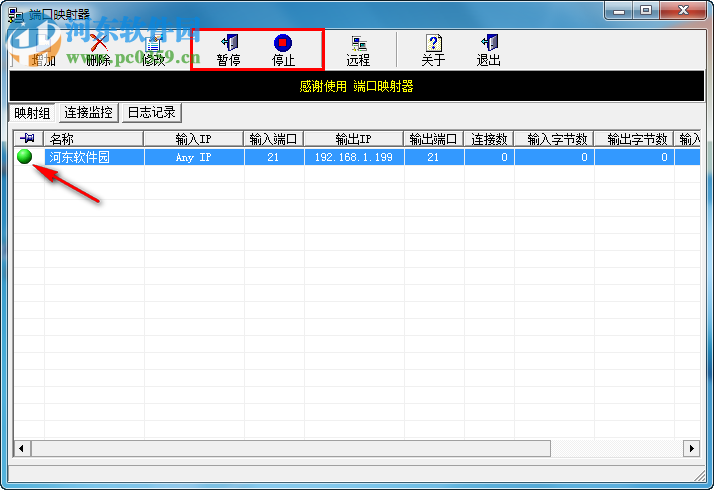The image size is (714, 490).
Task: Sort by the 输入端口 column header
Action: [x=274, y=138]
